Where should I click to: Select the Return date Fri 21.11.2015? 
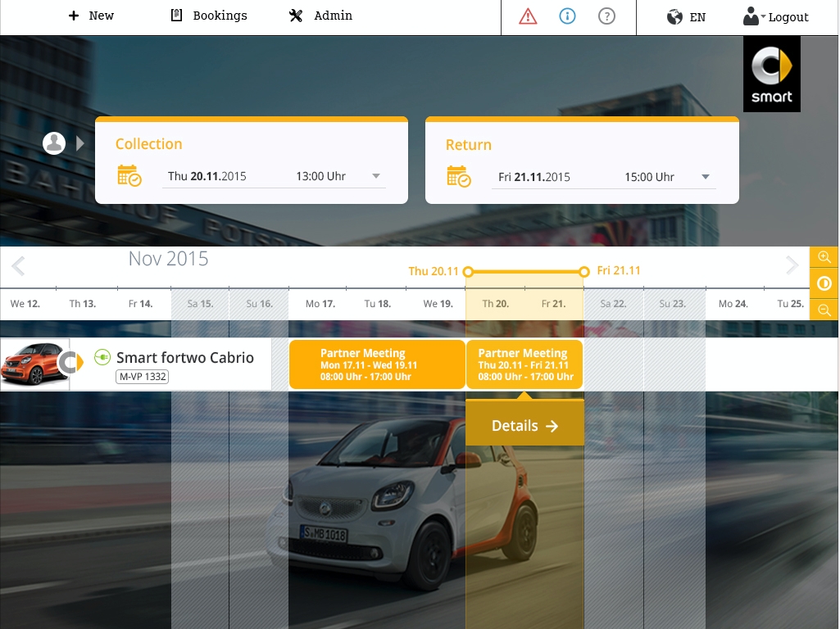(x=534, y=177)
